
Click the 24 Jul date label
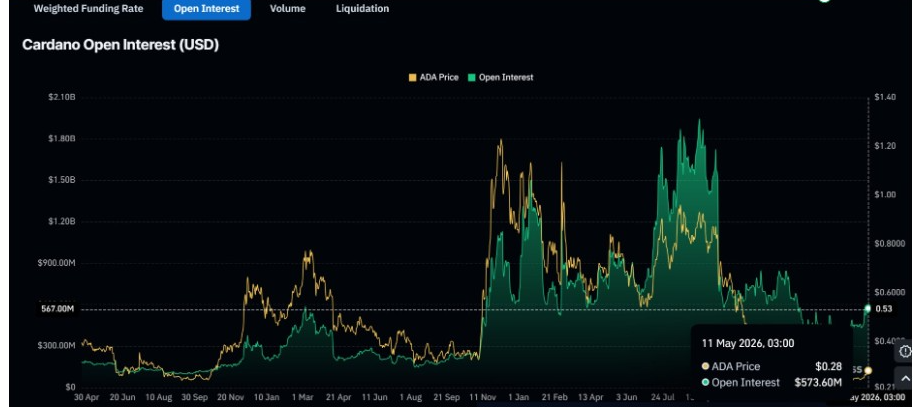(663, 398)
